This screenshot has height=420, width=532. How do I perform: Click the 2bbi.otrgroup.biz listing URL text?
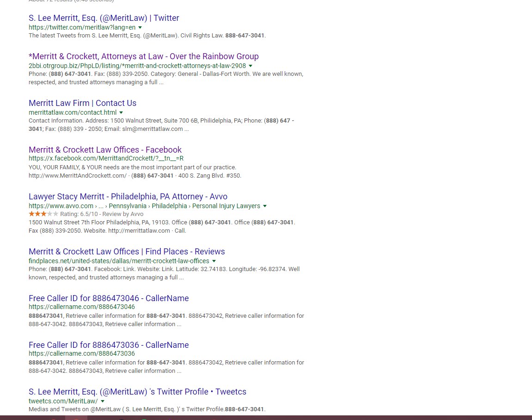click(137, 66)
